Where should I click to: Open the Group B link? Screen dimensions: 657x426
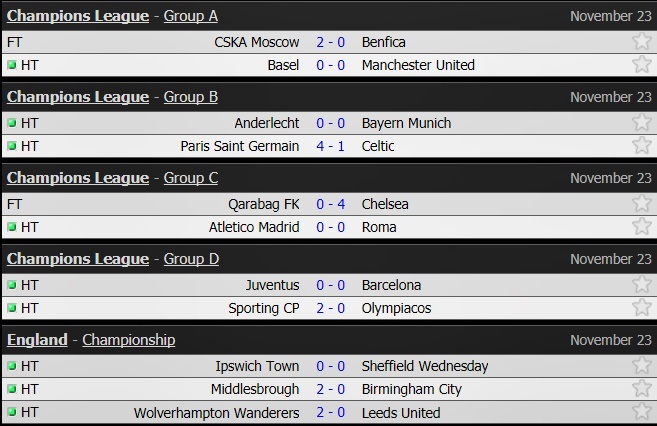(x=190, y=97)
